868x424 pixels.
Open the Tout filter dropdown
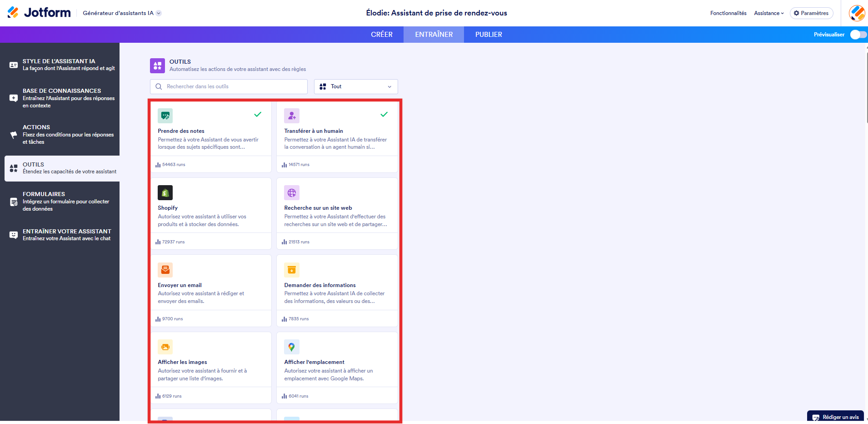coord(356,86)
